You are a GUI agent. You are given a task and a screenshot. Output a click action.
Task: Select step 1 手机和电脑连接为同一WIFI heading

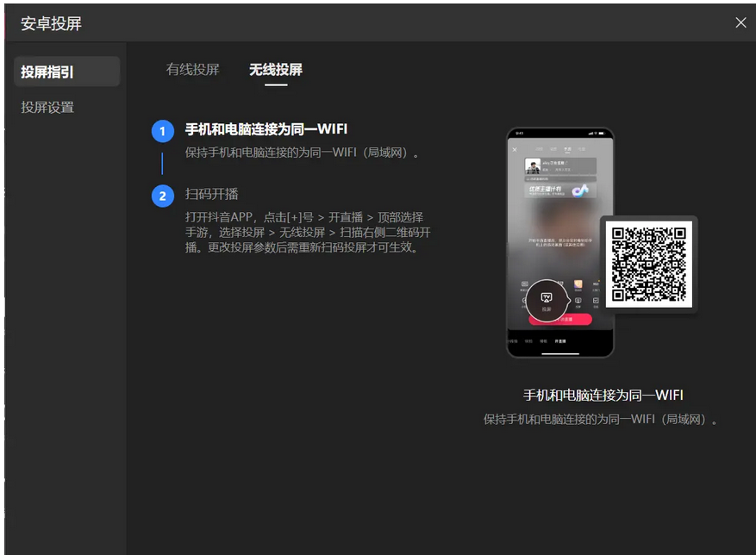(266, 129)
